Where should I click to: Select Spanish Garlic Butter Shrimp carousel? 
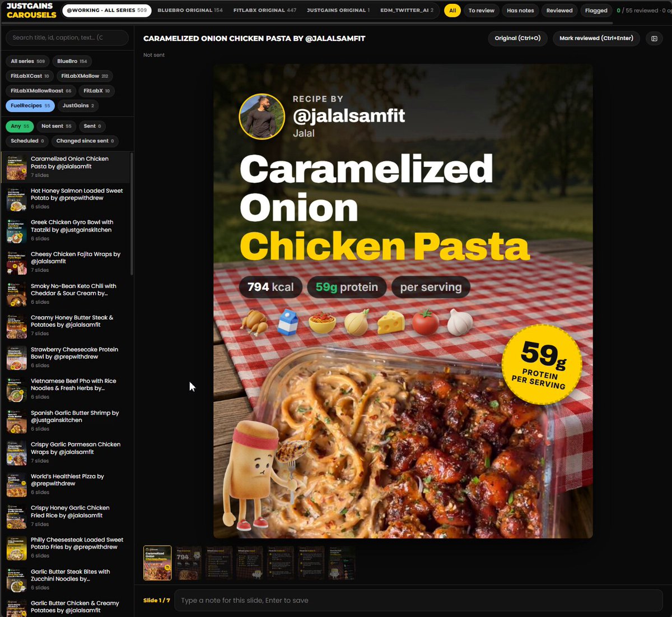click(x=66, y=420)
